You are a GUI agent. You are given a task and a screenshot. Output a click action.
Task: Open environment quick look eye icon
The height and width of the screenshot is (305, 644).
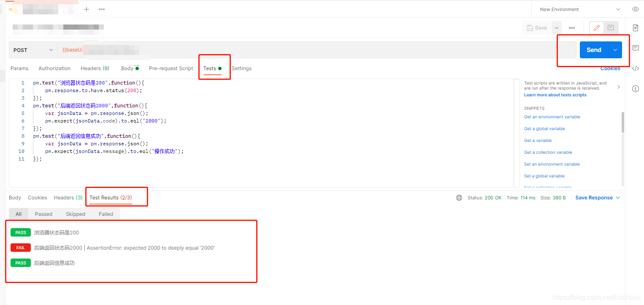(x=635, y=9)
